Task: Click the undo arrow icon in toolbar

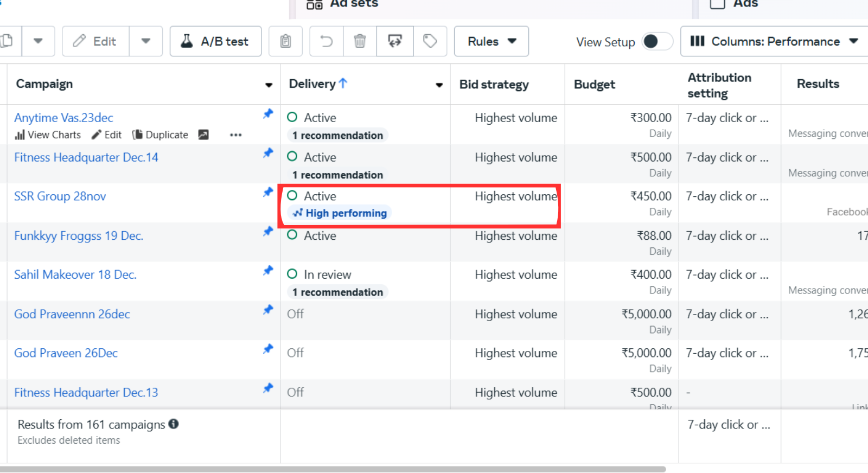Action: pyautogui.click(x=326, y=41)
